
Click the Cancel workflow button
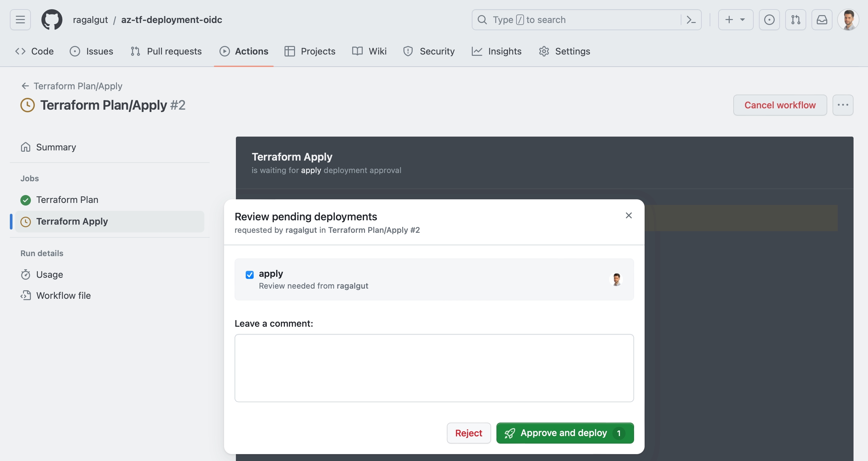(x=780, y=105)
